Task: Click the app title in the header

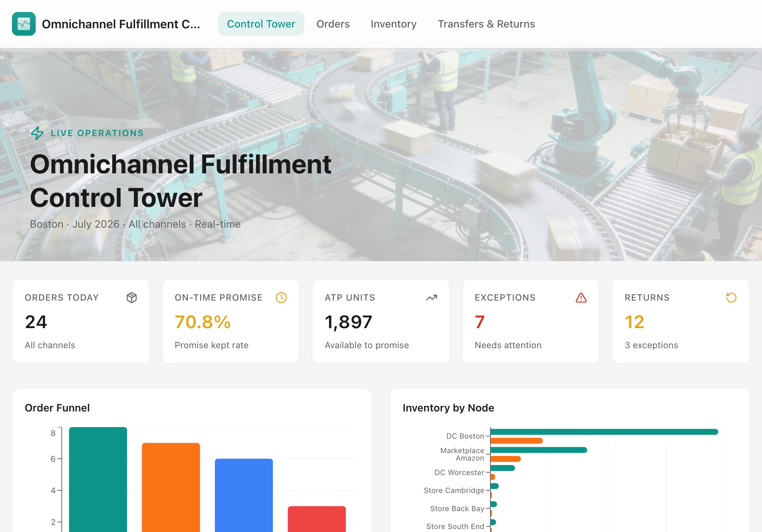Action: pos(121,24)
